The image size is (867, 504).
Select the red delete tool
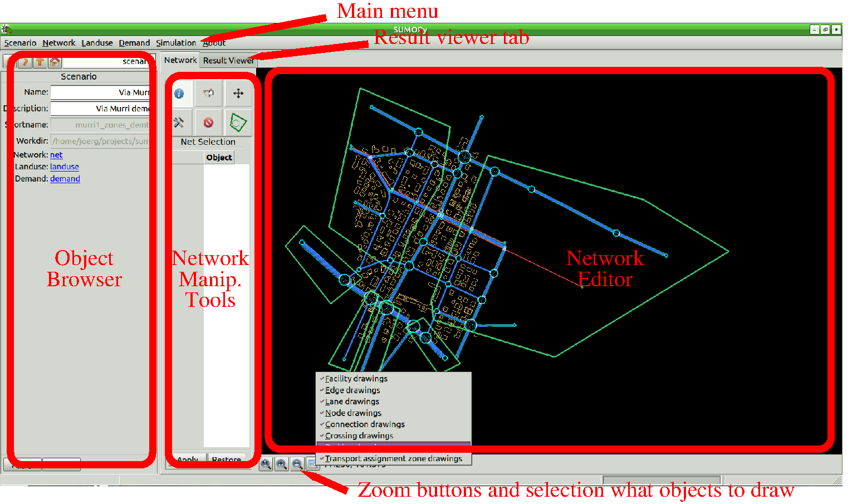coord(208,123)
